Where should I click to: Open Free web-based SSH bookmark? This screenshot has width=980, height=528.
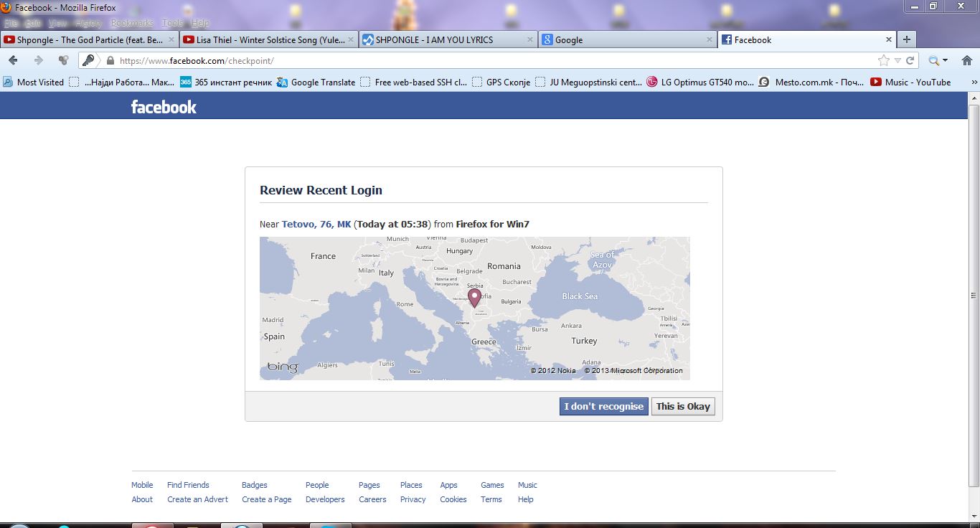[x=414, y=82]
